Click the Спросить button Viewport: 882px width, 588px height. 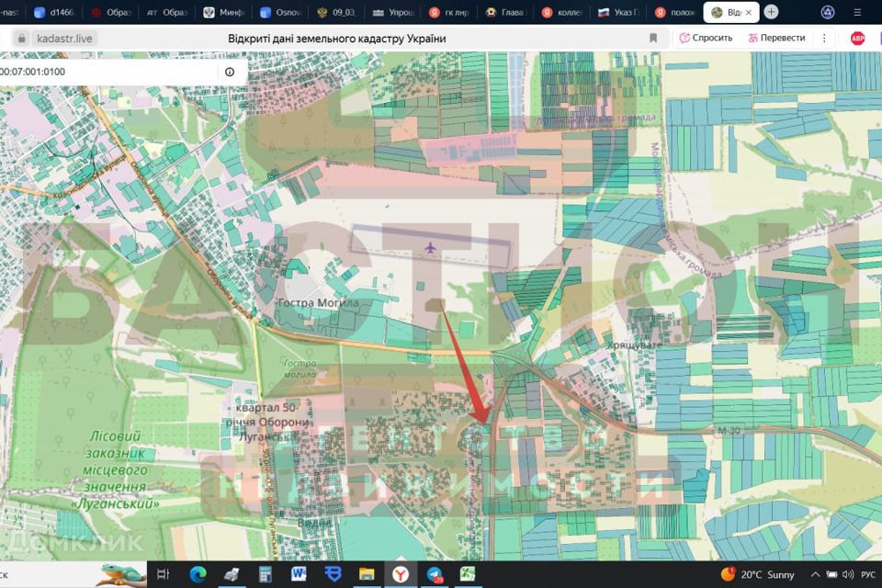click(706, 38)
